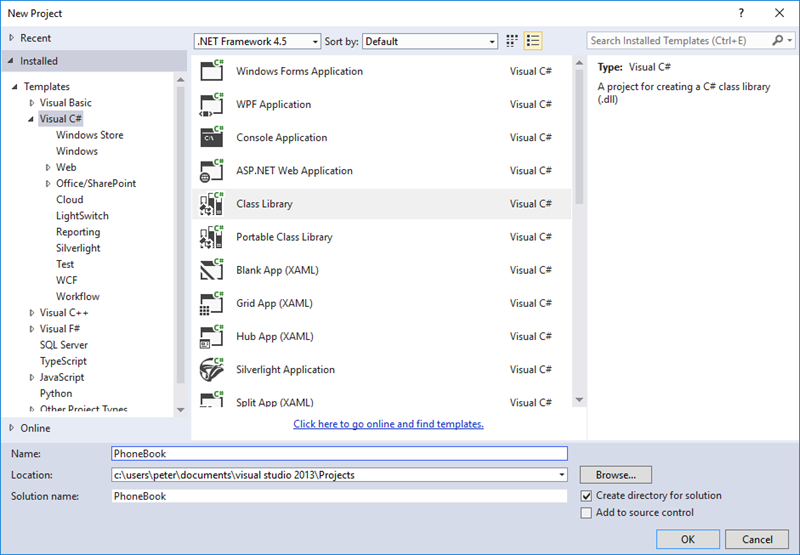The width and height of the screenshot is (800, 555).
Task: Select Workflow template category
Action: [x=78, y=296]
